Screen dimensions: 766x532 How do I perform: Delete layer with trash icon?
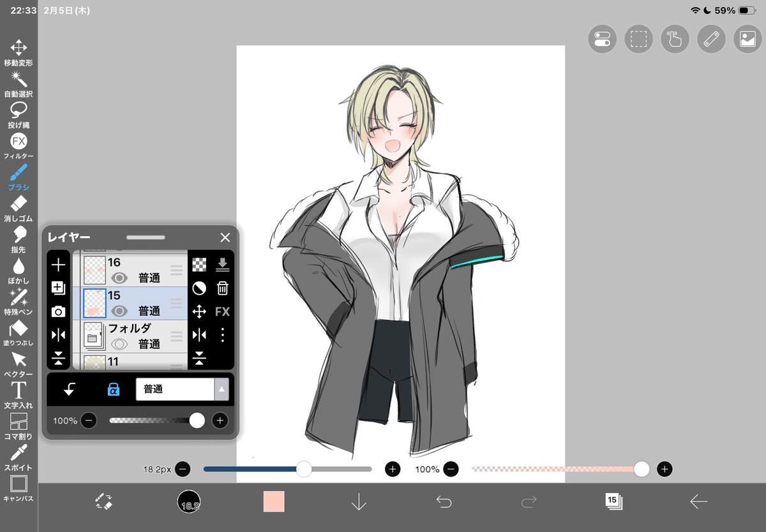222,288
